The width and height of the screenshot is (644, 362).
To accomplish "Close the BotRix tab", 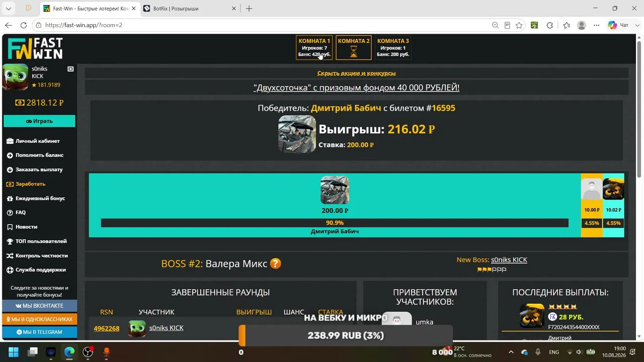I will pyautogui.click(x=234, y=9).
